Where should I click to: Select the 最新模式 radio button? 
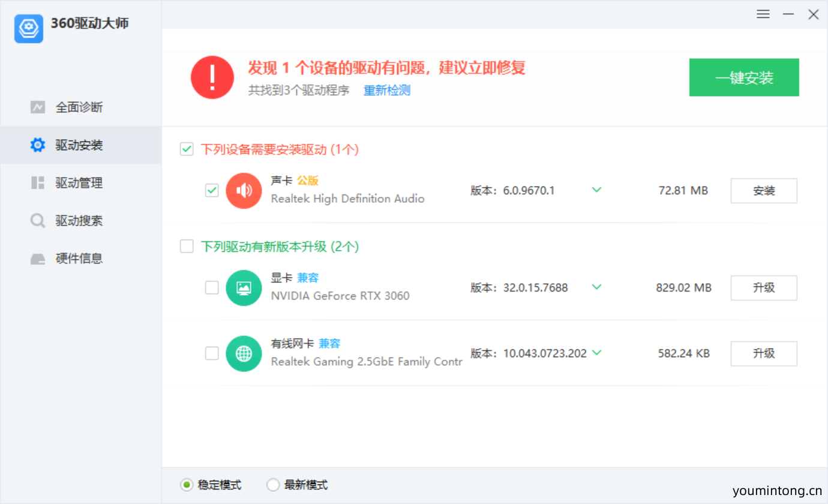273,485
